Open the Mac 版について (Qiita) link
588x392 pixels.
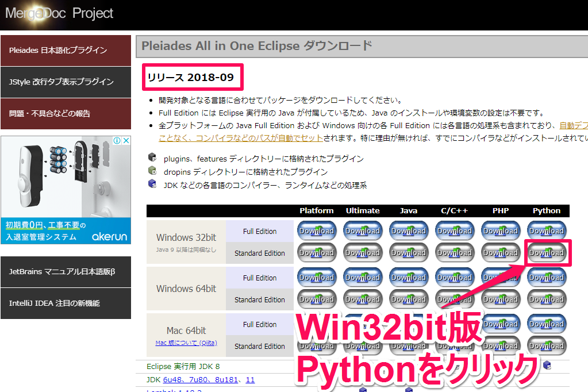pyautogui.click(x=186, y=344)
